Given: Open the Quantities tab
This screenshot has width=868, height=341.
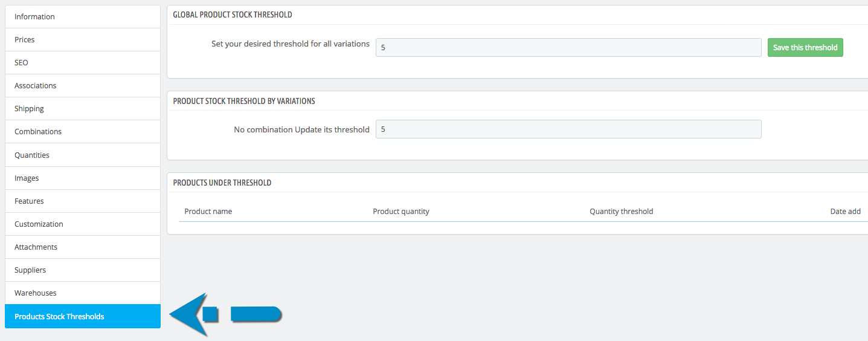Looking at the screenshot, I should 32,155.
